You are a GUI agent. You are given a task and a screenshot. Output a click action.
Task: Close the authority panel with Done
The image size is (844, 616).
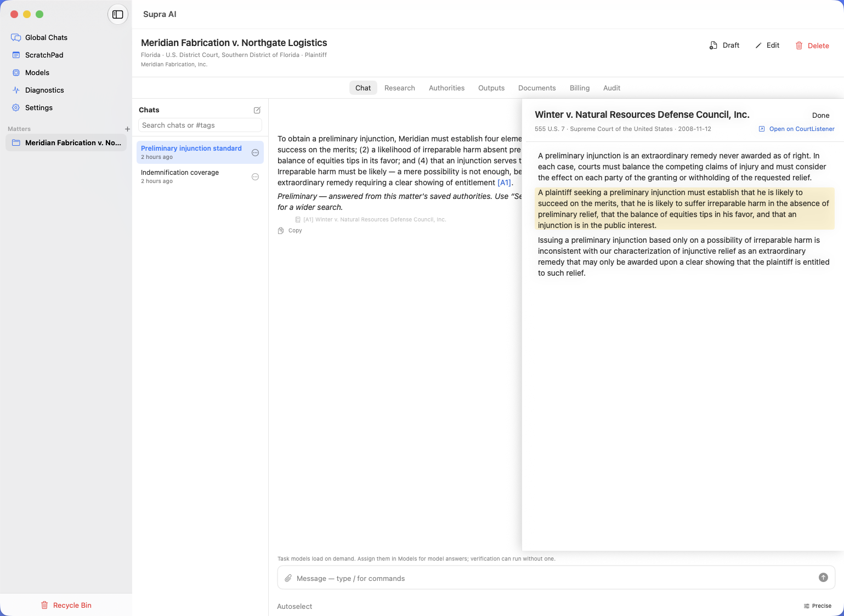(x=820, y=115)
